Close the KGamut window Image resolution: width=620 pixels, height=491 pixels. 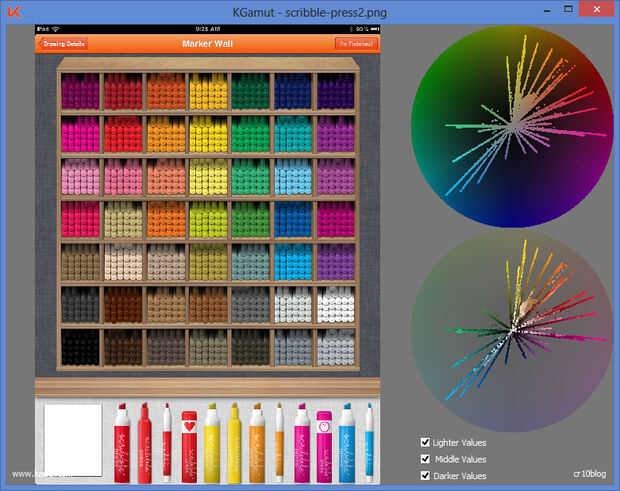(596, 9)
